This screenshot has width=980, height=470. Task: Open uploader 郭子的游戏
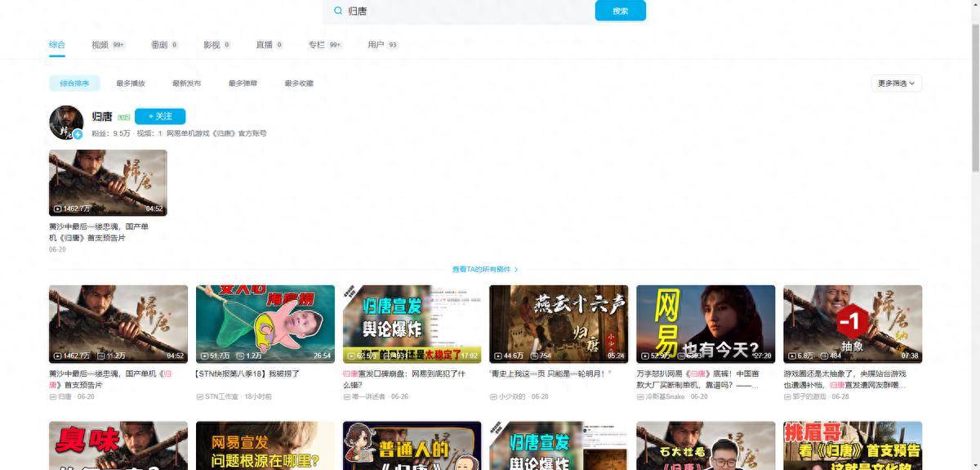[810, 396]
